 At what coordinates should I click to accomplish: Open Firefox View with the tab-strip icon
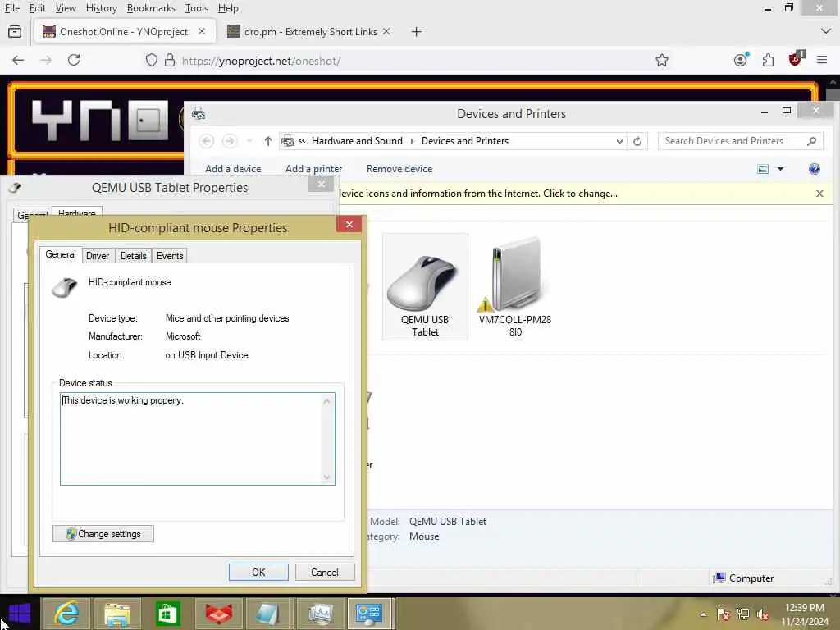[x=15, y=32]
